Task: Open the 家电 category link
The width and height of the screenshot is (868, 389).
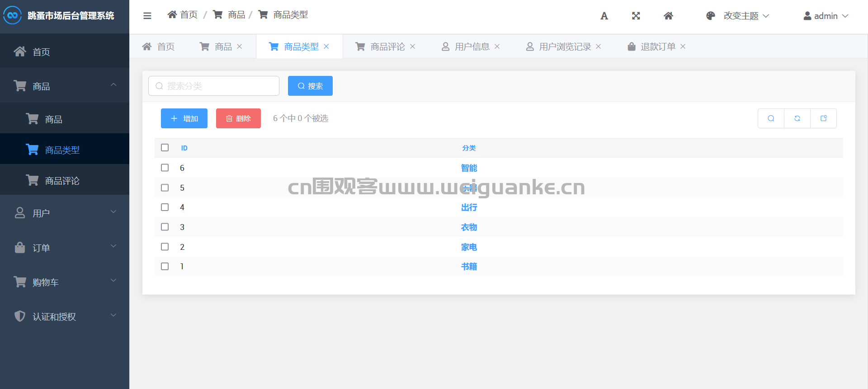Action: coord(469,247)
